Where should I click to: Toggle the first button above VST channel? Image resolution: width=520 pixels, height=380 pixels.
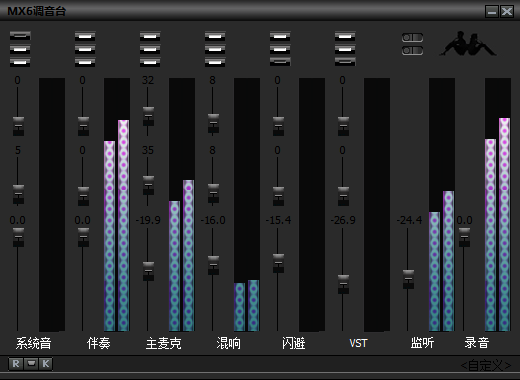coord(345,36)
